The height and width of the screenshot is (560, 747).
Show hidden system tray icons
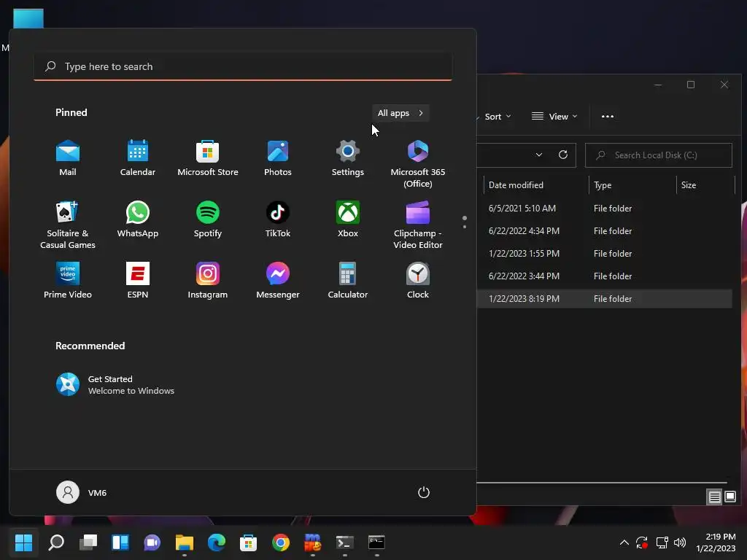624,542
